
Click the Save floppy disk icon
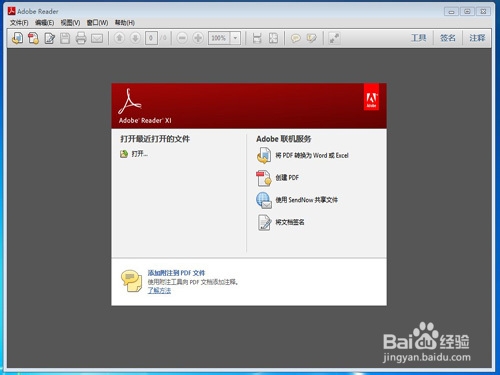(x=65, y=38)
